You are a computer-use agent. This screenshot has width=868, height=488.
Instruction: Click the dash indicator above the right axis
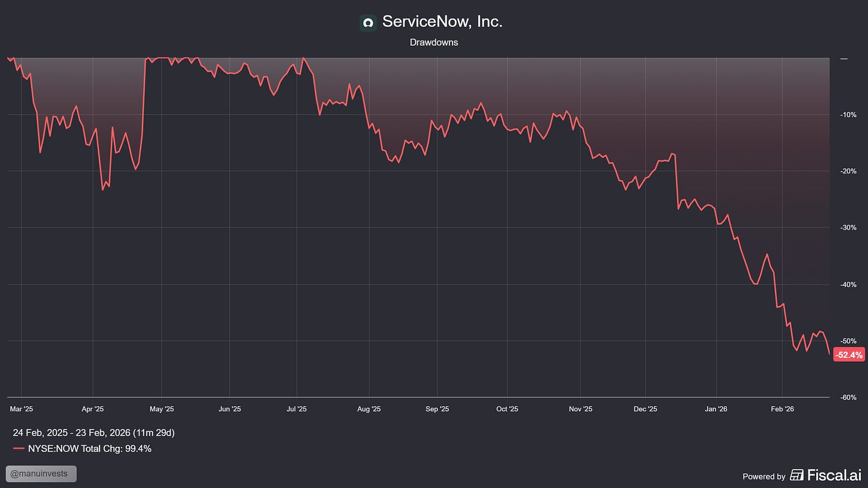point(843,58)
